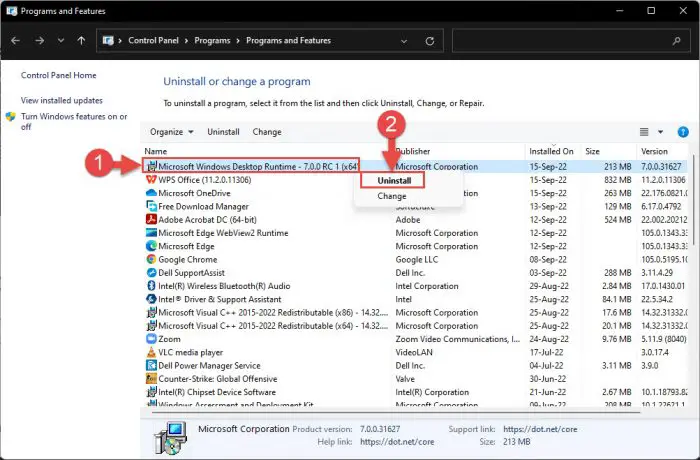
Task: Select the Adobe Acrobat DC icon
Action: 151,219
